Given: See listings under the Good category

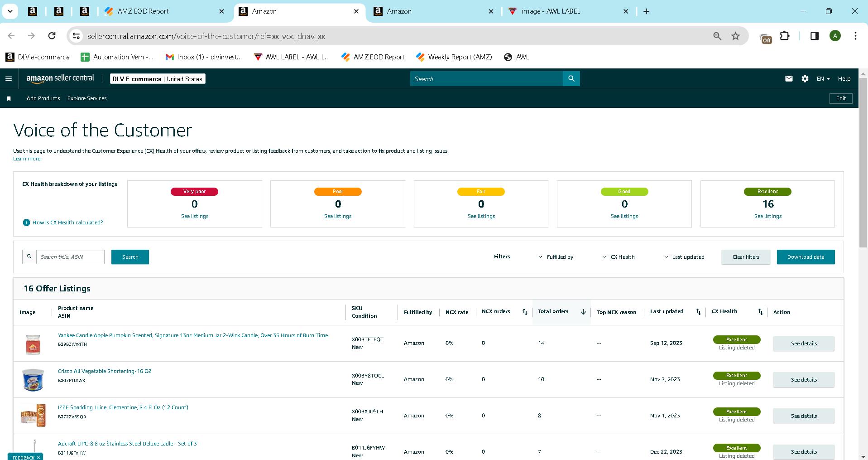Looking at the screenshot, I should coord(624,216).
